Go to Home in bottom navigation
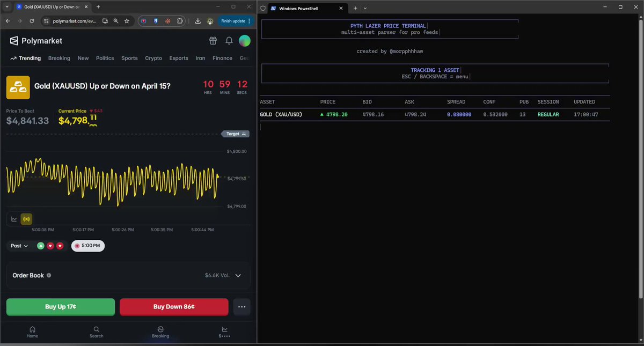644x346 pixels. pyautogui.click(x=32, y=332)
